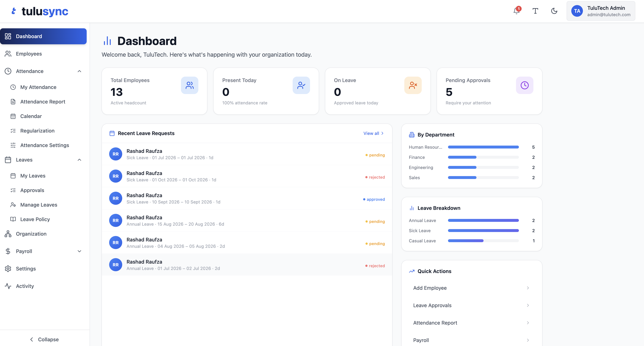Click the Employees people icon in sidebar

point(8,54)
